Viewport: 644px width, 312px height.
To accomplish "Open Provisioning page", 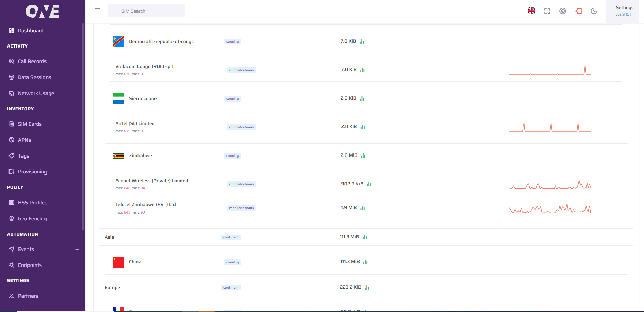I will click(32, 172).
